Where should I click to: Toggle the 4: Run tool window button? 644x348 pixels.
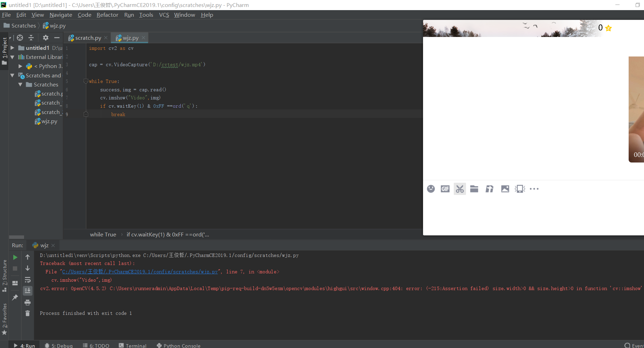point(24,345)
